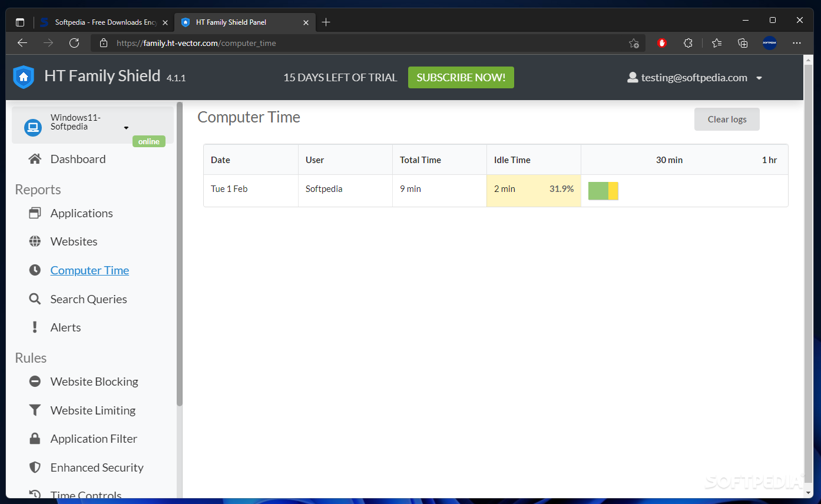Click the Softpedia browser profile avatar
Screen dimensions: 821x504
click(x=770, y=43)
